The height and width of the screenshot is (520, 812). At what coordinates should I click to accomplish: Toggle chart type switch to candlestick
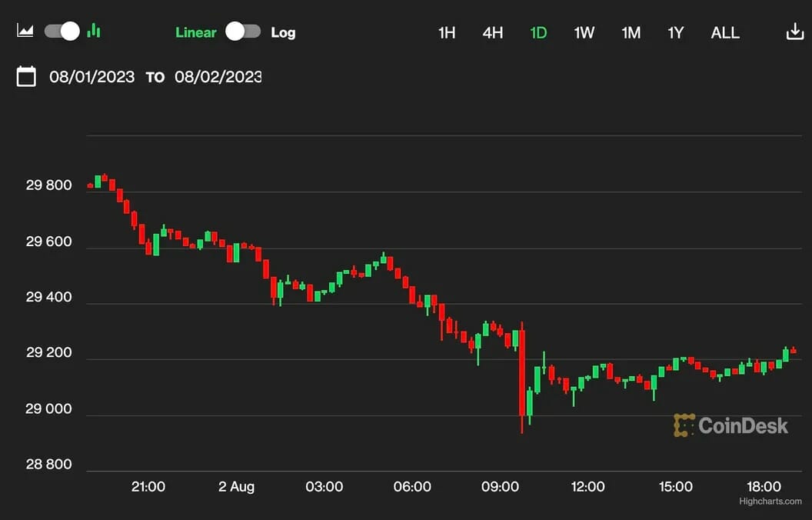coord(62,32)
